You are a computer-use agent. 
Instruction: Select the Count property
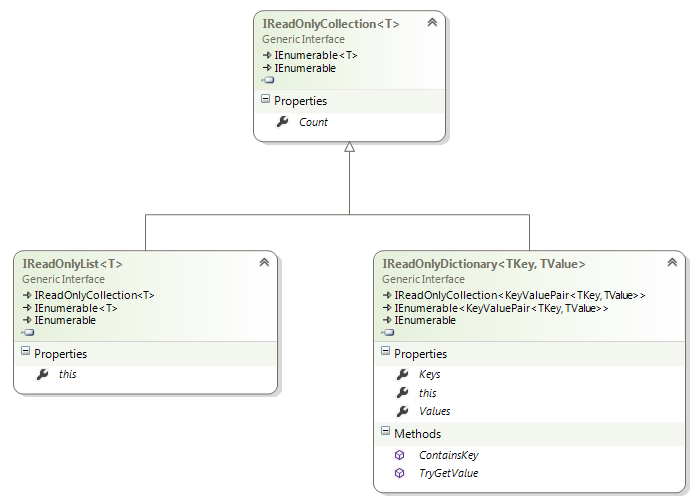tap(313, 122)
